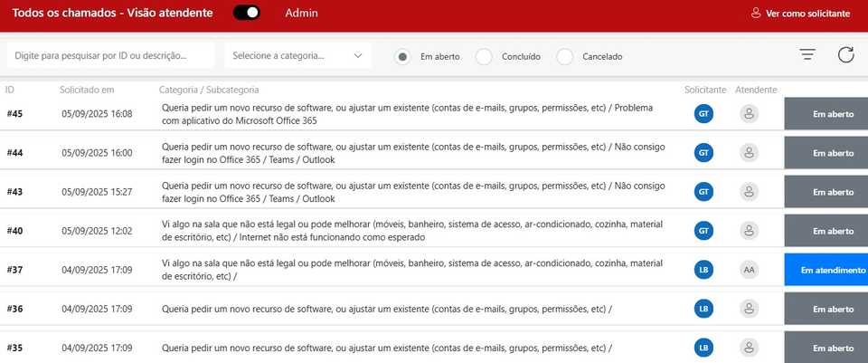868x363 pixels.
Task: Click Em aberto status button for ticket #35
Action: (x=826, y=348)
